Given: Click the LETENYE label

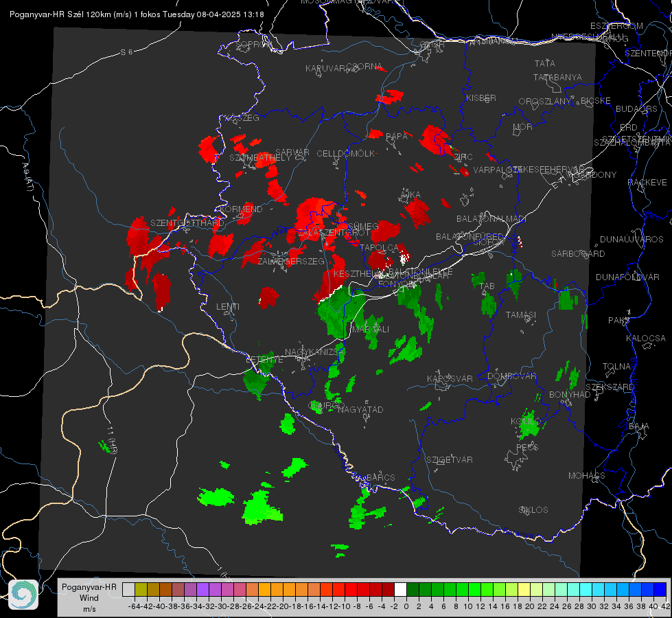Looking at the screenshot, I should (x=264, y=360).
